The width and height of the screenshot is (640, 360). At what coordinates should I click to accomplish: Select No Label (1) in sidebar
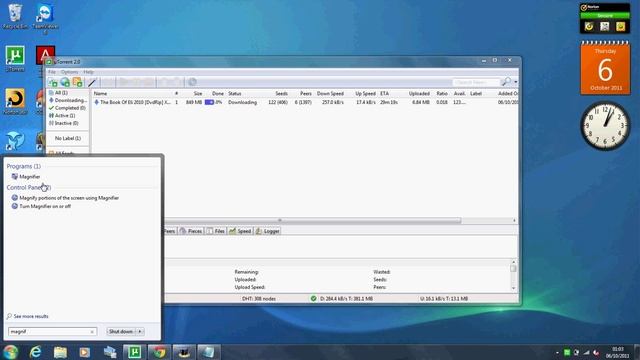click(68, 138)
